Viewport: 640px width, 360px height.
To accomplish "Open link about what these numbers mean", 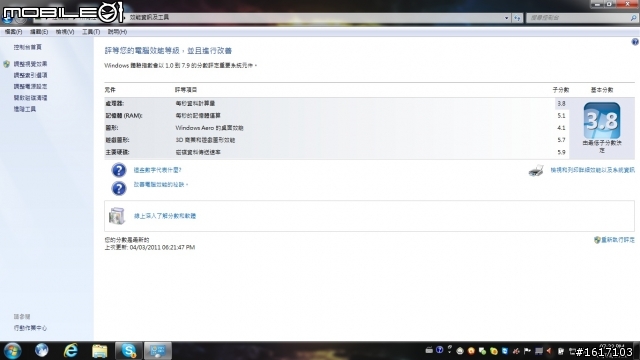I will tap(157, 170).
